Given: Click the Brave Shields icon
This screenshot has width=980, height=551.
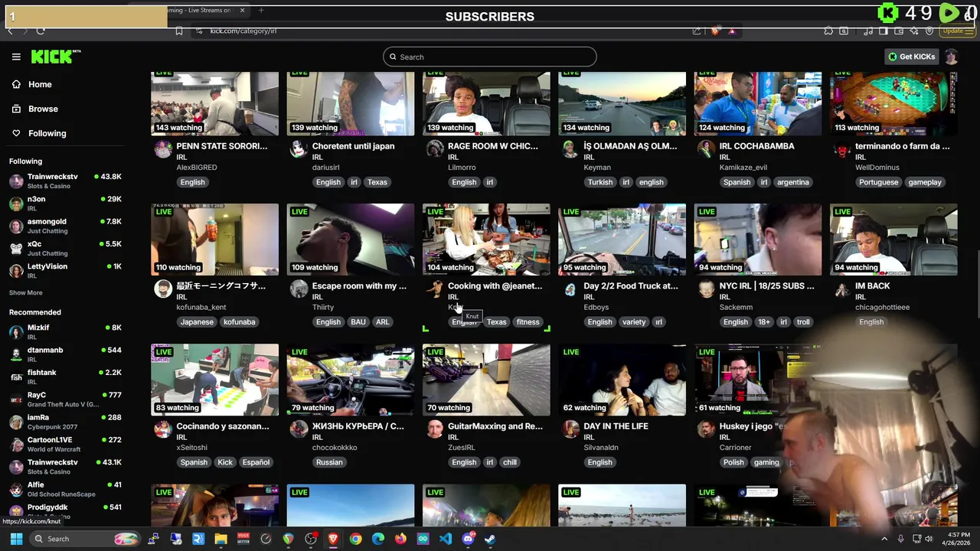Looking at the screenshot, I should [x=714, y=31].
